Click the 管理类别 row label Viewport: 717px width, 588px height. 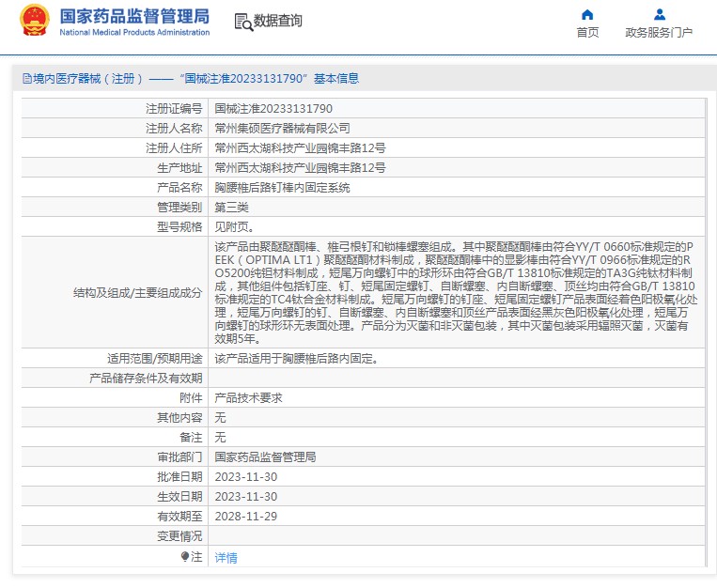pos(179,208)
